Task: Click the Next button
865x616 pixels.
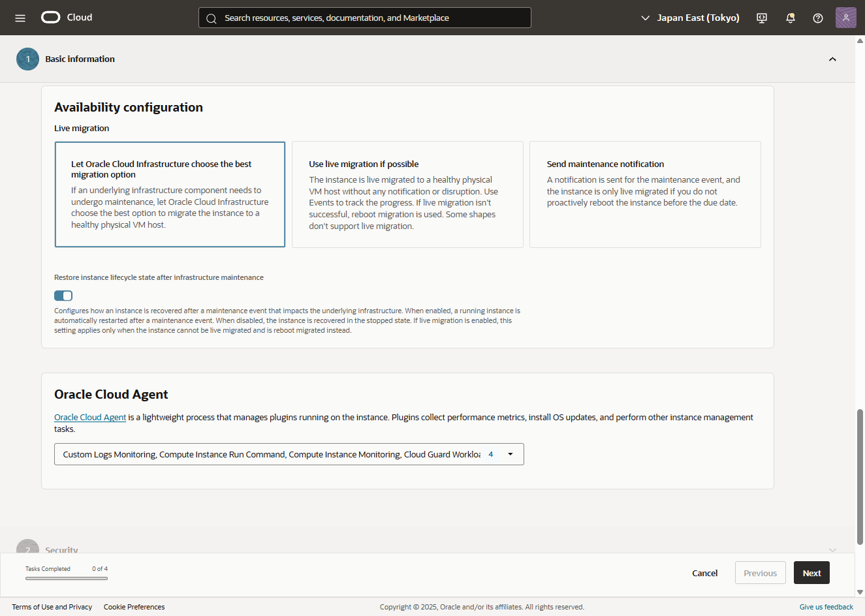Action: click(x=811, y=573)
